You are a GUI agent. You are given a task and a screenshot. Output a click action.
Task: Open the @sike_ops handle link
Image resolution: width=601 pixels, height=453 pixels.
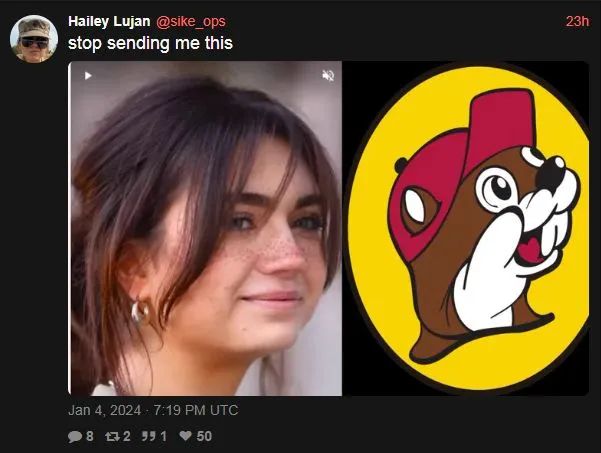(x=191, y=22)
